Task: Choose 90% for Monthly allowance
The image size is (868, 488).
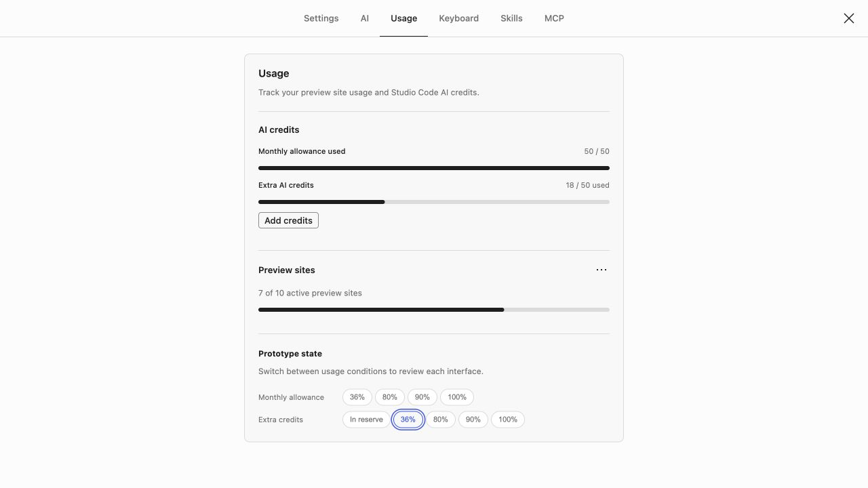Action: 422,397
